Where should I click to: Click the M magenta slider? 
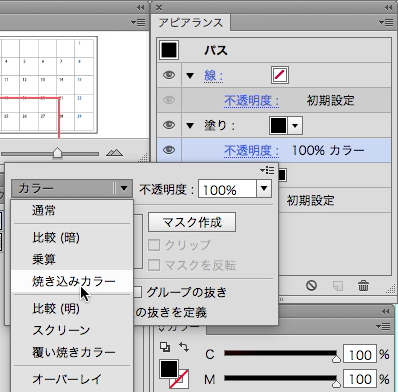(281, 379)
